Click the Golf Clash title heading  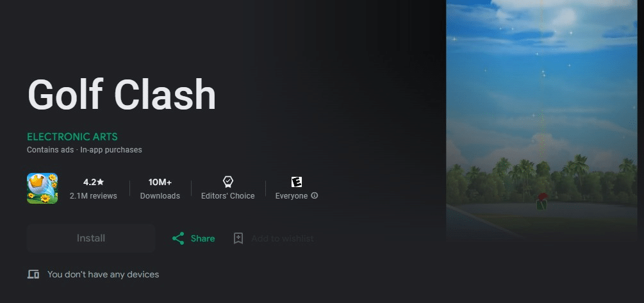(122, 95)
